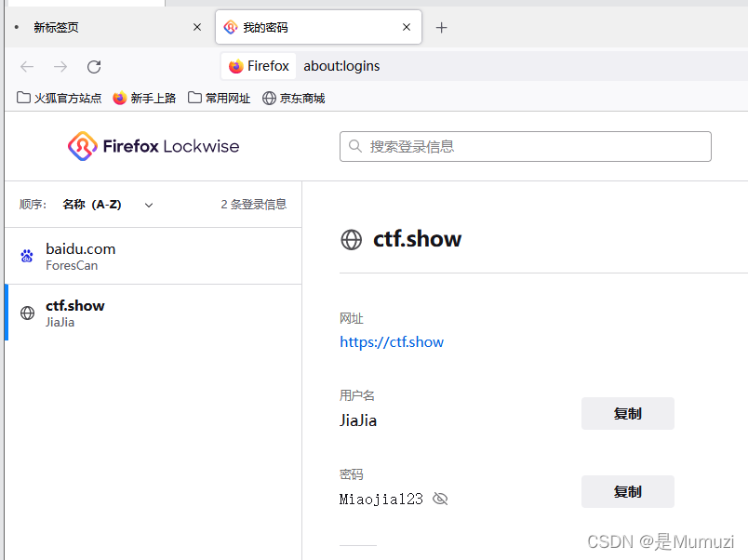Click the navigate back arrow
The image size is (748, 560).
click(x=26, y=66)
